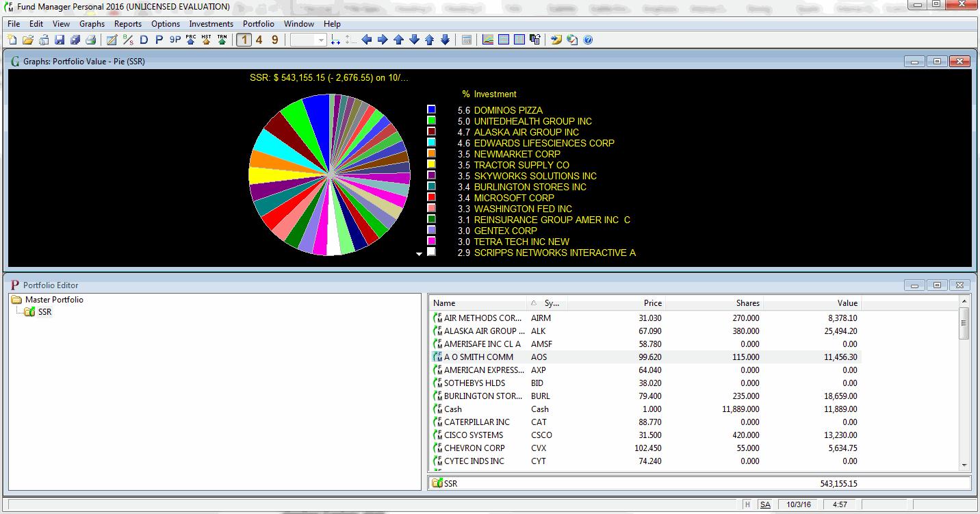Viewport: 980px width, 514px height.
Task: Click the single P toolbar icon
Action: 159,40
